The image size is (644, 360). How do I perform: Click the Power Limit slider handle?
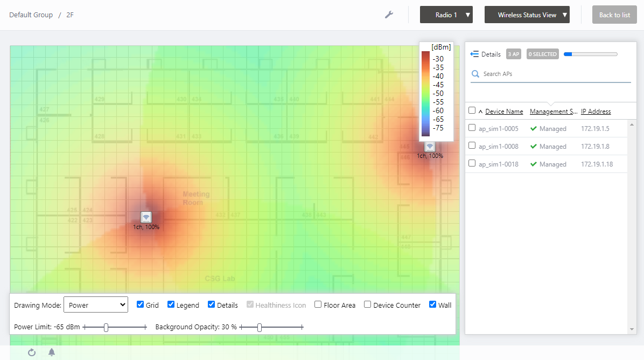[106, 327]
